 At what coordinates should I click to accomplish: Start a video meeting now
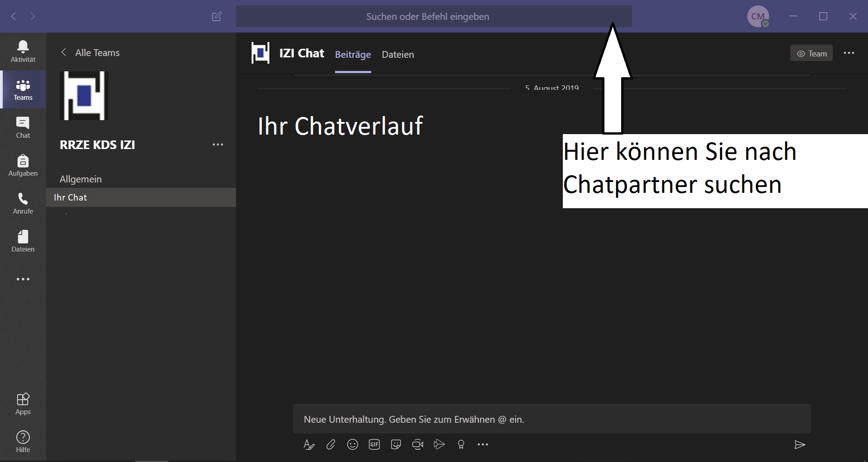coord(417,445)
